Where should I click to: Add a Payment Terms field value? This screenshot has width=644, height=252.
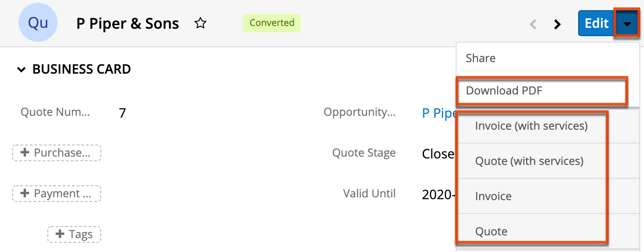[57, 194]
